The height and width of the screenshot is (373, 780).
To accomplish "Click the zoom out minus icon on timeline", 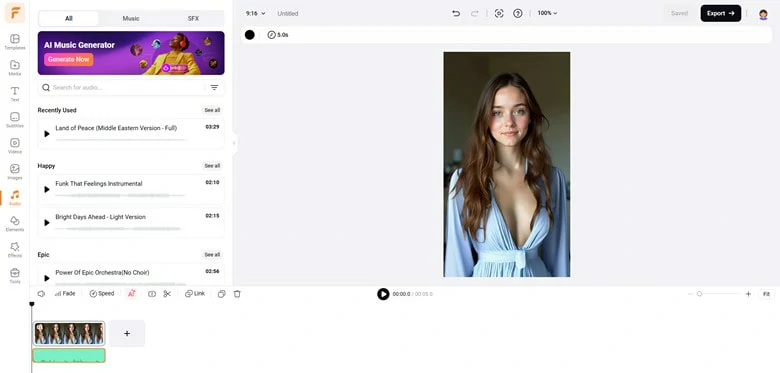I will pos(690,294).
